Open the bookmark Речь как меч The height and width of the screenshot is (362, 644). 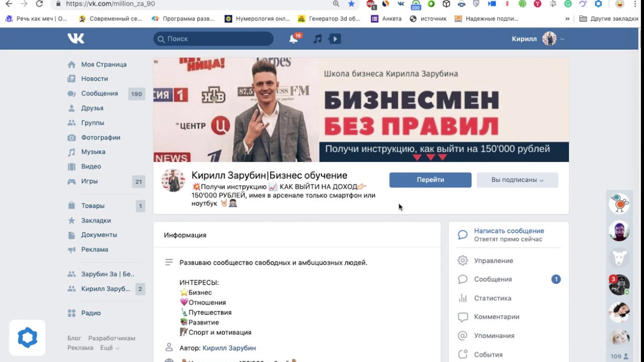(36, 19)
